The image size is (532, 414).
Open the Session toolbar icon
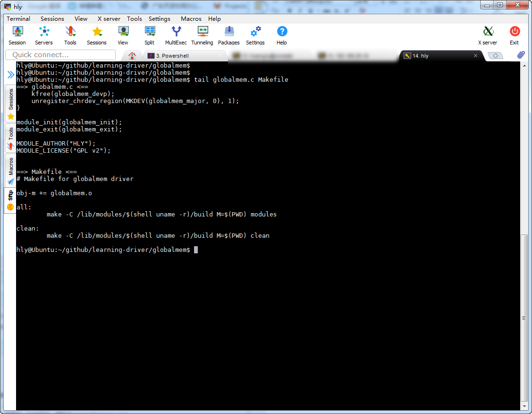click(17, 35)
